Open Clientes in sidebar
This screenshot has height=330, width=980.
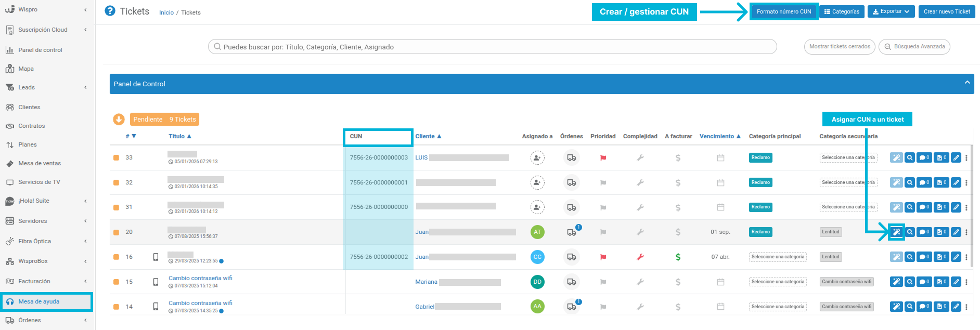pyautogui.click(x=29, y=107)
